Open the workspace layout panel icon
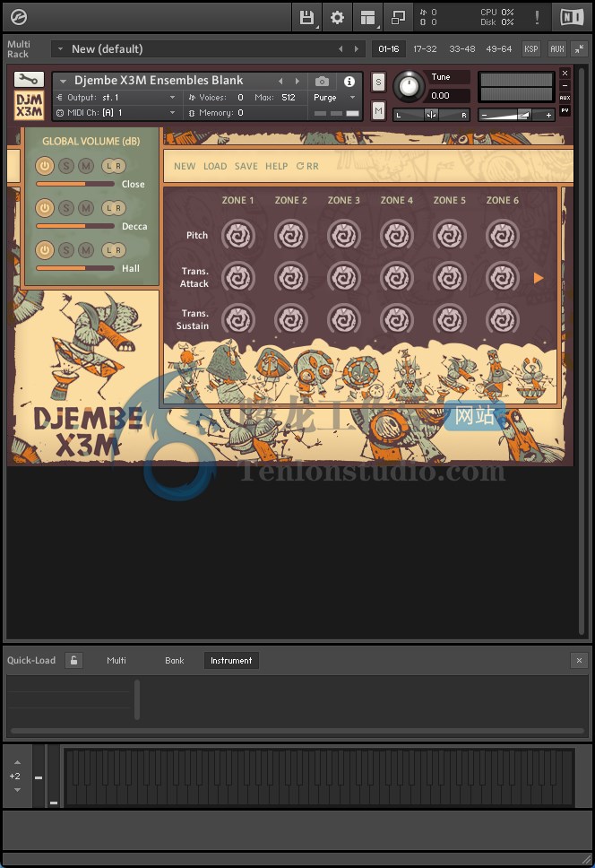 point(367,18)
